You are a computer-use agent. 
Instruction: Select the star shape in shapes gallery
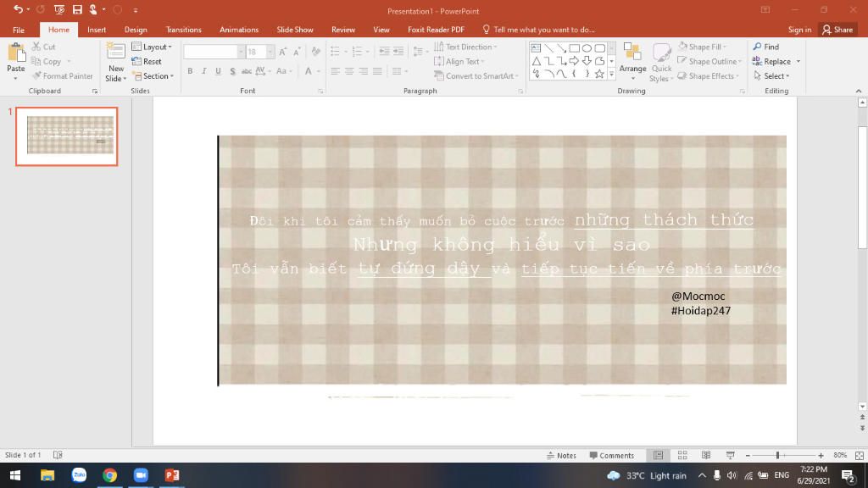pyautogui.click(x=599, y=74)
